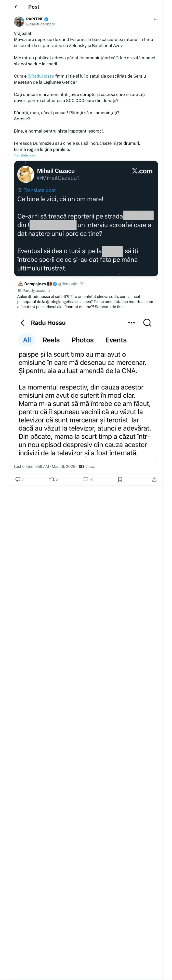Click the back arrow icon

[x=16, y=7]
